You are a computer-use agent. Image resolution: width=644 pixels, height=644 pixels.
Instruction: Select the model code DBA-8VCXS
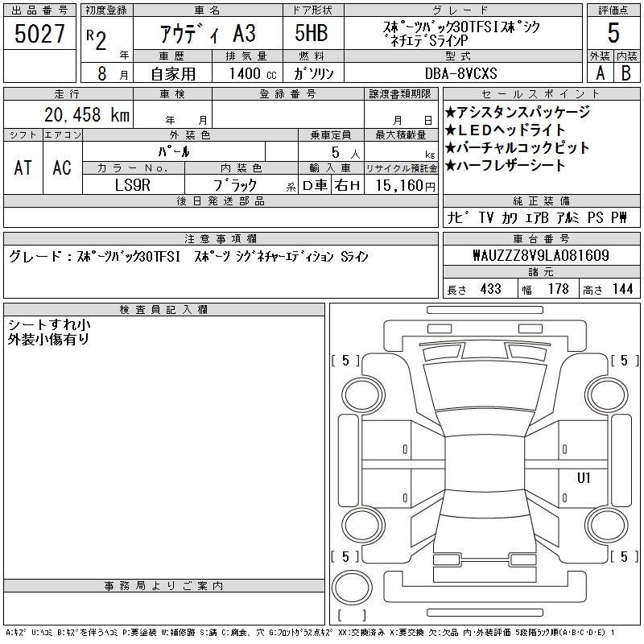[460, 73]
